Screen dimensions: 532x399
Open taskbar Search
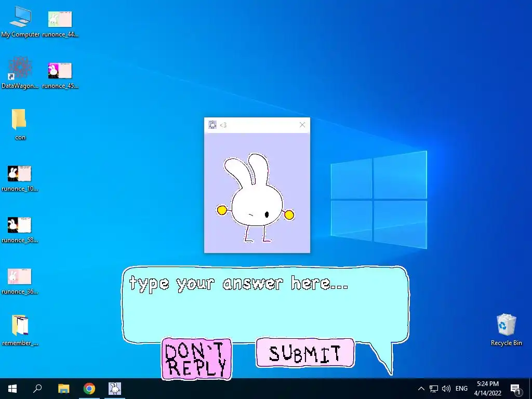pyautogui.click(x=37, y=389)
